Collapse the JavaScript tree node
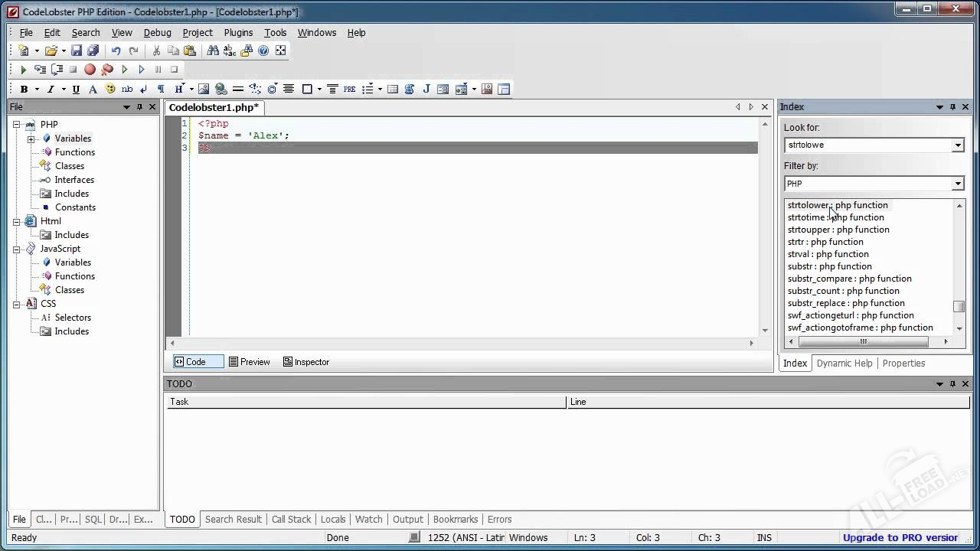Viewport: 980px width, 551px height. pos(17,249)
